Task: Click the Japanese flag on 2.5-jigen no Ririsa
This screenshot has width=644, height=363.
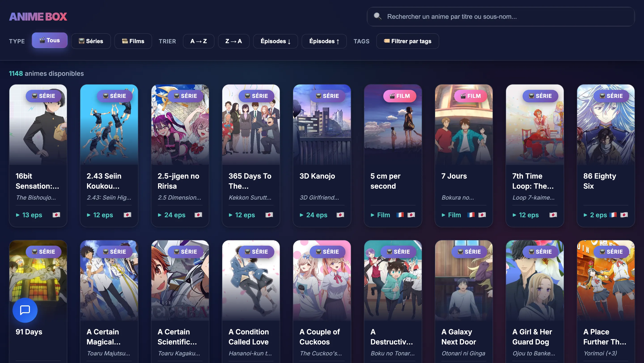Action: pyautogui.click(x=198, y=215)
